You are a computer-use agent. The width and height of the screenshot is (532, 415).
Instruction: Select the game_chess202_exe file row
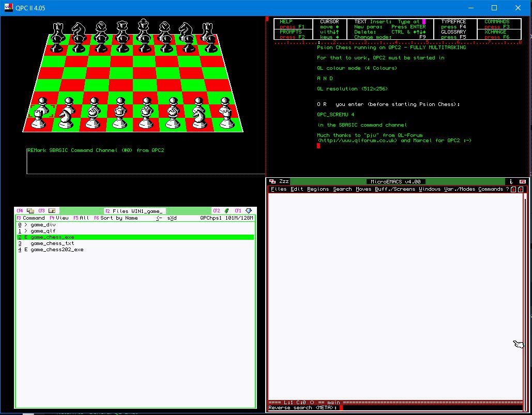pyautogui.click(x=135, y=250)
